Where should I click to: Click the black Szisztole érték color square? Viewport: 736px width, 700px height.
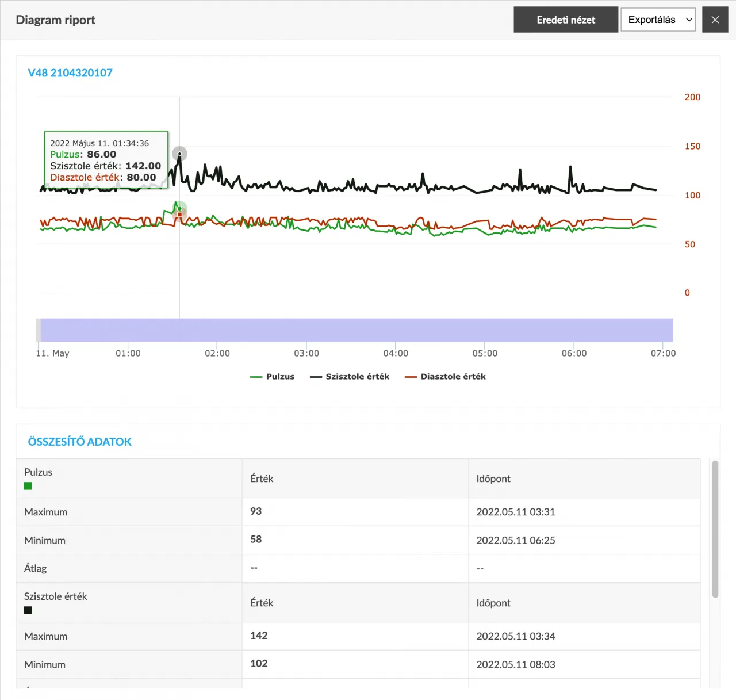click(x=28, y=610)
